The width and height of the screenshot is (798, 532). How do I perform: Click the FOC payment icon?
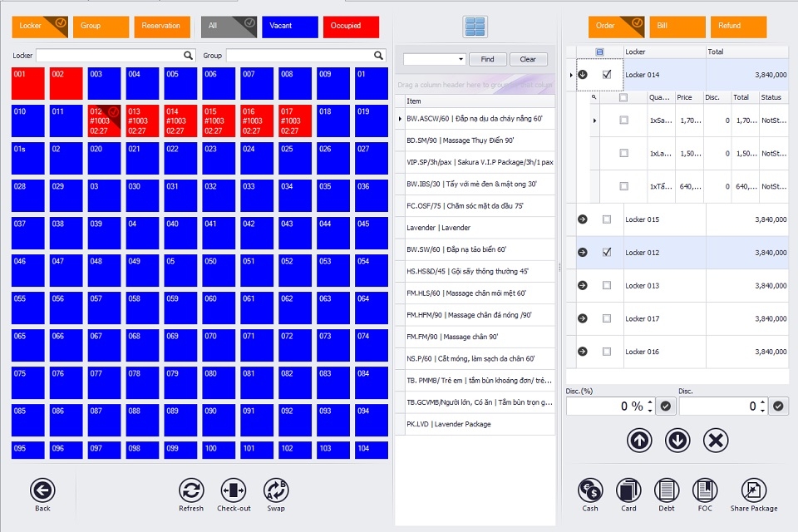click(705, 490)
